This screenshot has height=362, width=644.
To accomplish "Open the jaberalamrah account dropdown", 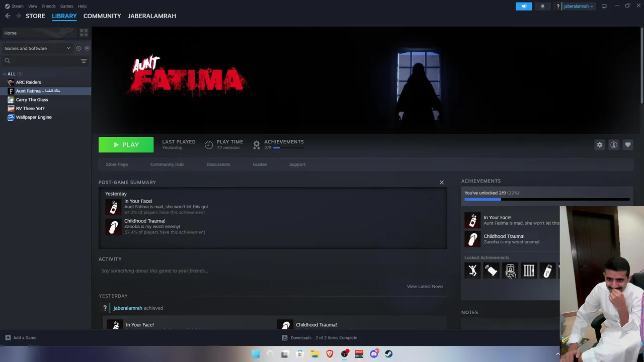I will click(x=578, y=6).
